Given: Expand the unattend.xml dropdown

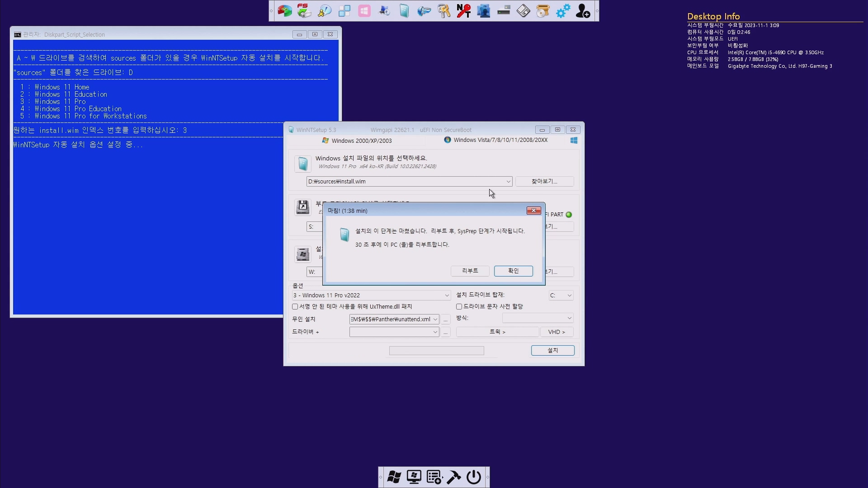Looking at the screenshot, I should coord(435,319).
